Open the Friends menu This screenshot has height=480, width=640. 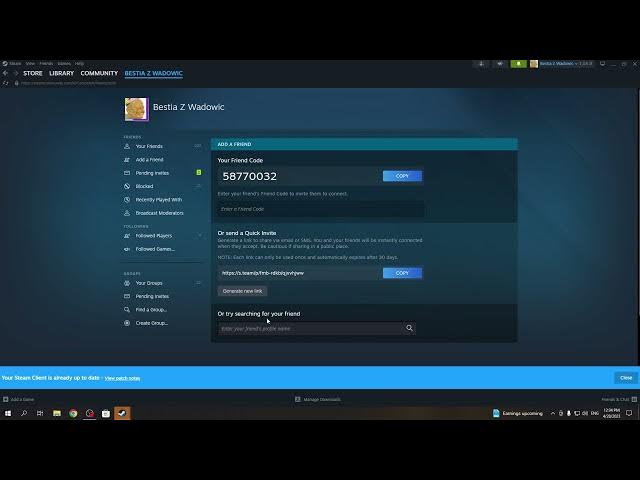46,64
